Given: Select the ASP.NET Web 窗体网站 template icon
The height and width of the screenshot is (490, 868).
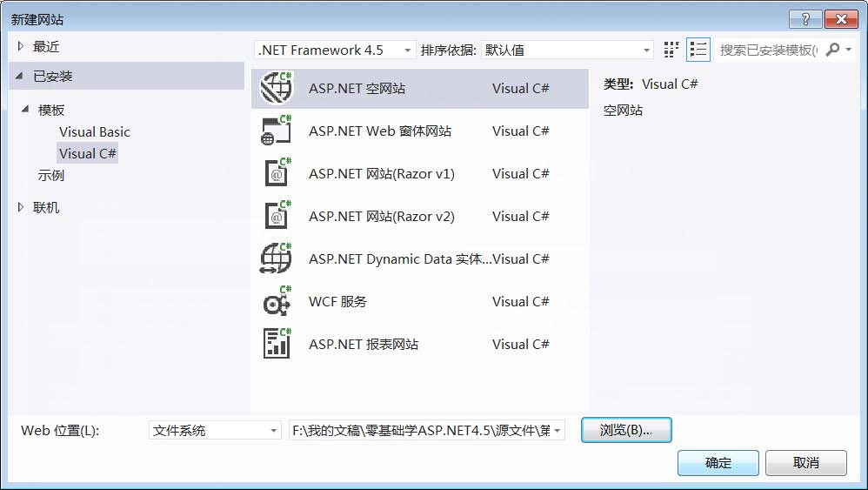Looking at the screenshot, I should click(277, 131).
